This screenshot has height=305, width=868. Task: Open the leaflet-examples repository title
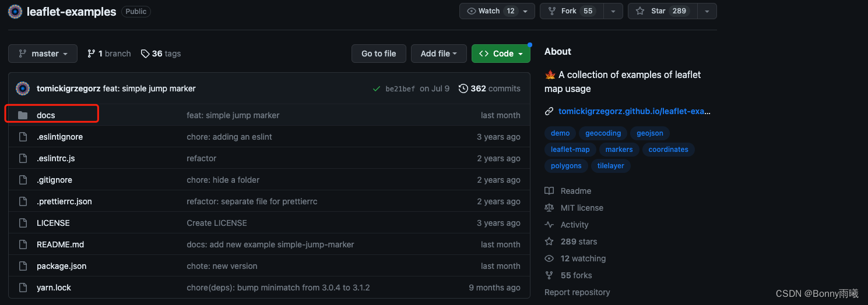[x=72, y=12]
